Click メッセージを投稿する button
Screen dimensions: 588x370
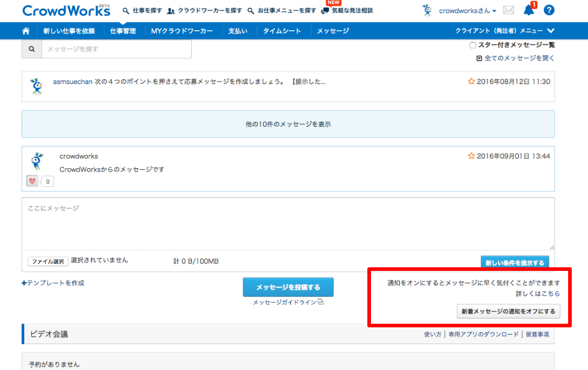tap(288, 287)
